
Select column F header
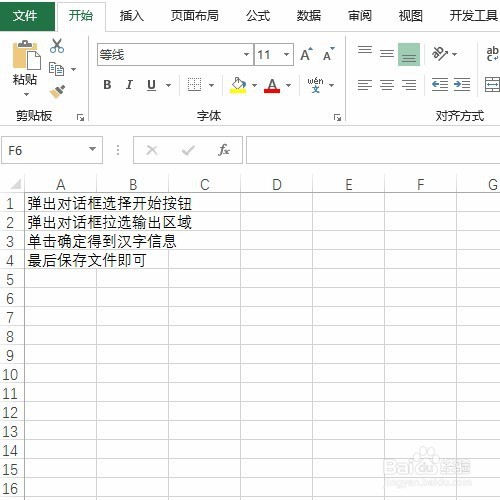421,184
